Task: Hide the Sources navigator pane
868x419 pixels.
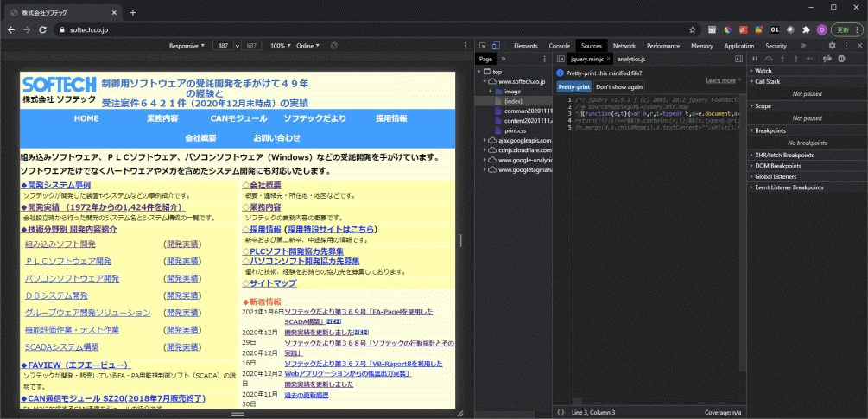Action: [561, 59]
